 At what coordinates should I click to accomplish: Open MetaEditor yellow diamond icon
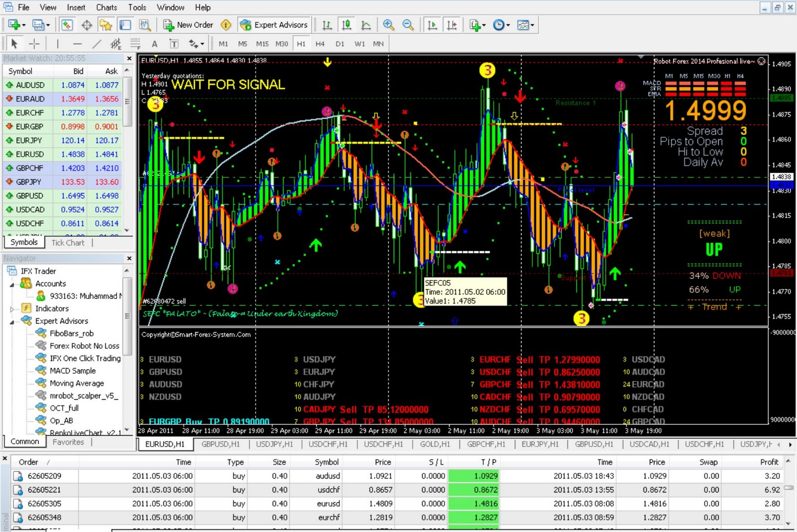226,25
